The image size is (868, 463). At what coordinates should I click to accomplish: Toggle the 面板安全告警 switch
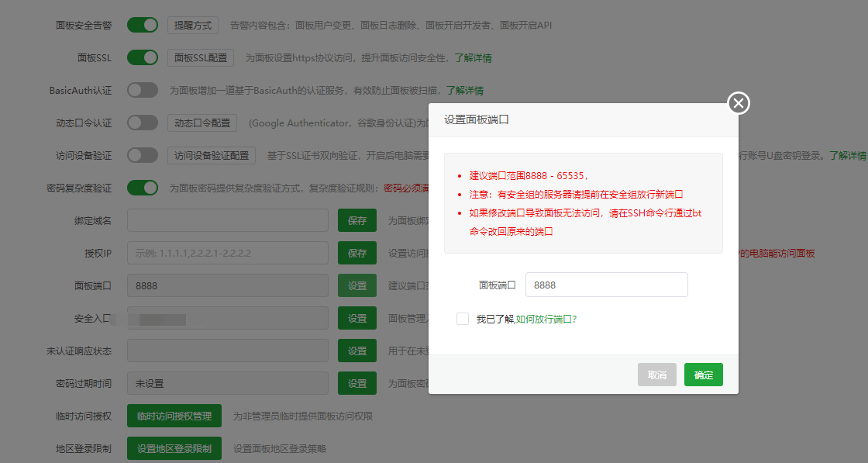point(143,25)
